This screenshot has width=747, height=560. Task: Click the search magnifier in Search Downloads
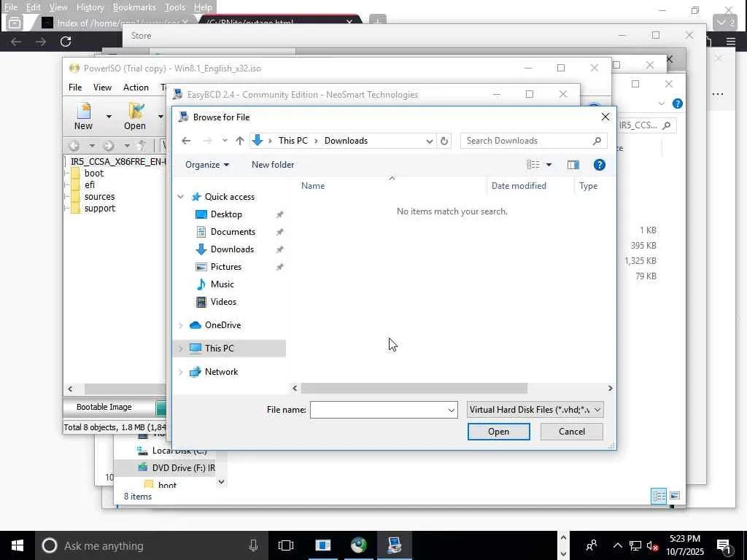597,141
